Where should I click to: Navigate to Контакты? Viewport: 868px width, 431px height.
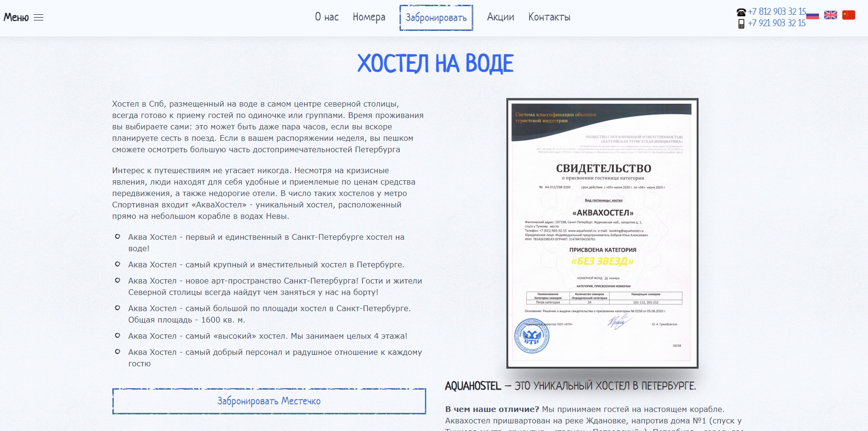coord(549,17)
